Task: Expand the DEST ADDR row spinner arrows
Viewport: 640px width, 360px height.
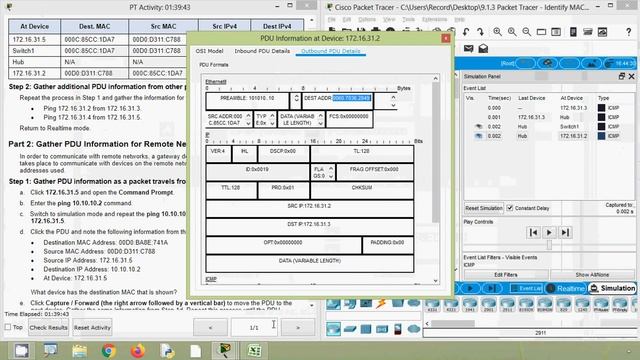Action: (393, 101)
